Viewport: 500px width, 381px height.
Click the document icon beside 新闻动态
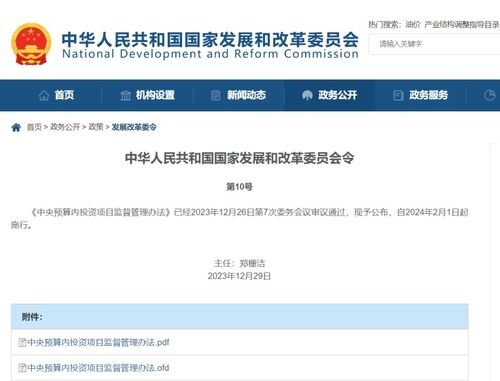point(216,95)
